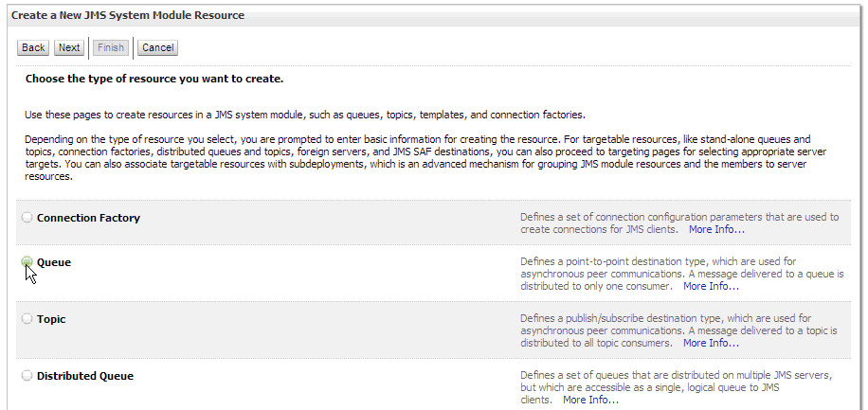The width and height of the screenshot is (868, 410).
Task: Click the Queue label text
Action: coord(54,263)
